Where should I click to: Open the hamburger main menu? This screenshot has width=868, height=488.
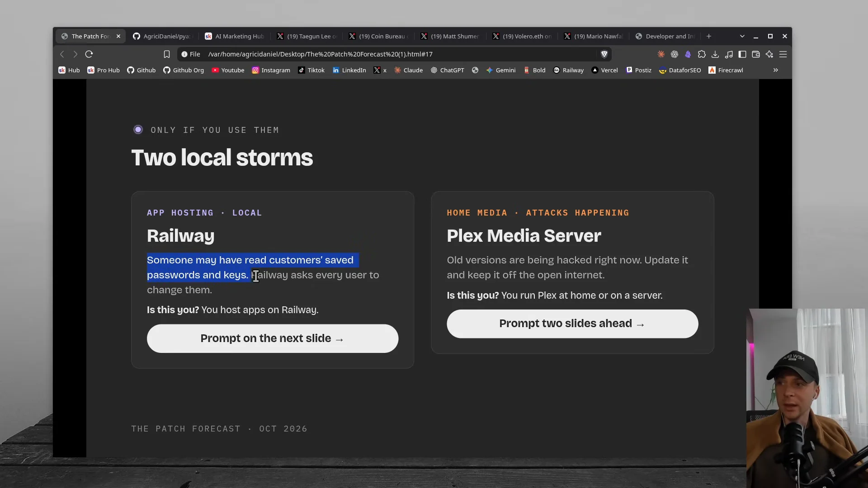pos(783,54)
